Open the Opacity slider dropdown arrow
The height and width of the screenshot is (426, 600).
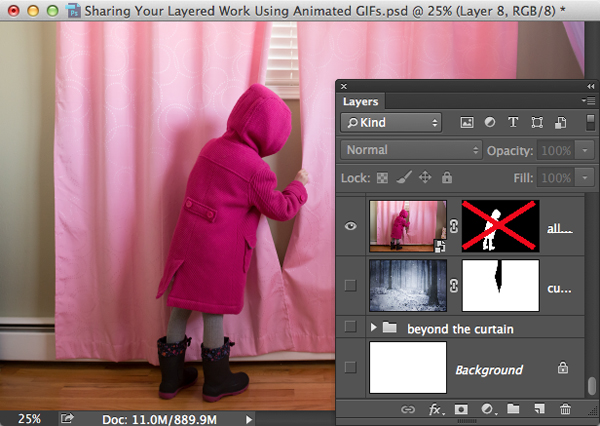[x=585, y=150]
